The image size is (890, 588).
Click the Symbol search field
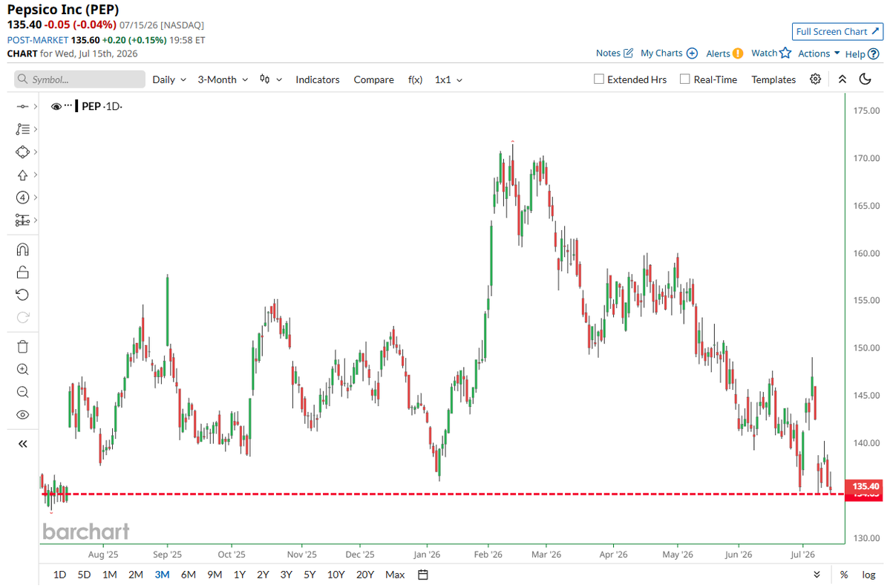pyautogui.click(x=80, y=79)
